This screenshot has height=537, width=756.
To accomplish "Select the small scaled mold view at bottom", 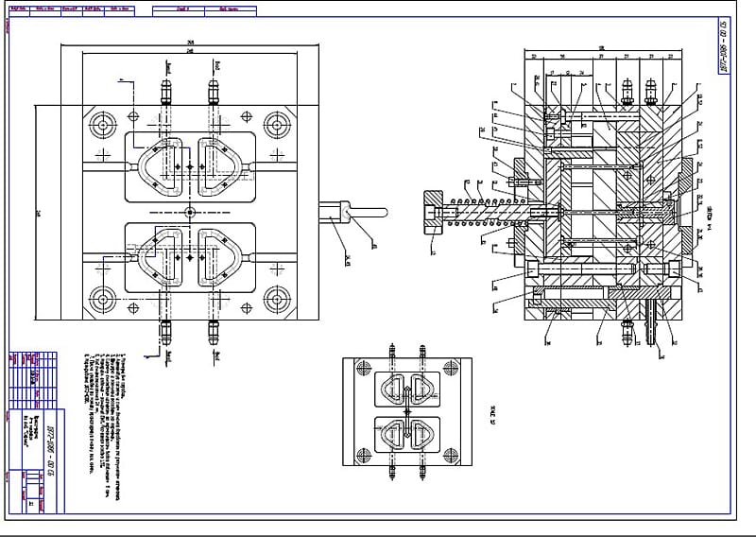I will click(x=406, y=413).
